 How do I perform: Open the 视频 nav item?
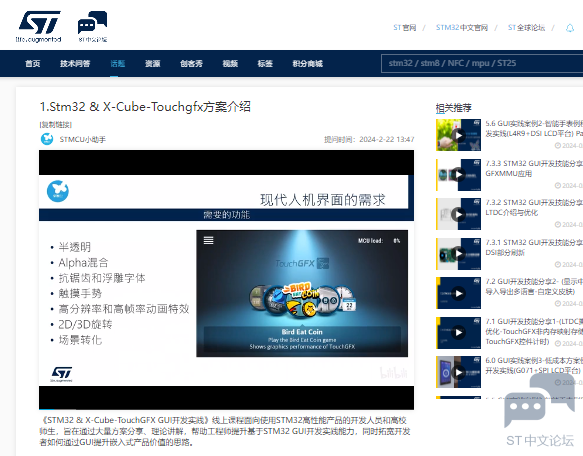230,64
